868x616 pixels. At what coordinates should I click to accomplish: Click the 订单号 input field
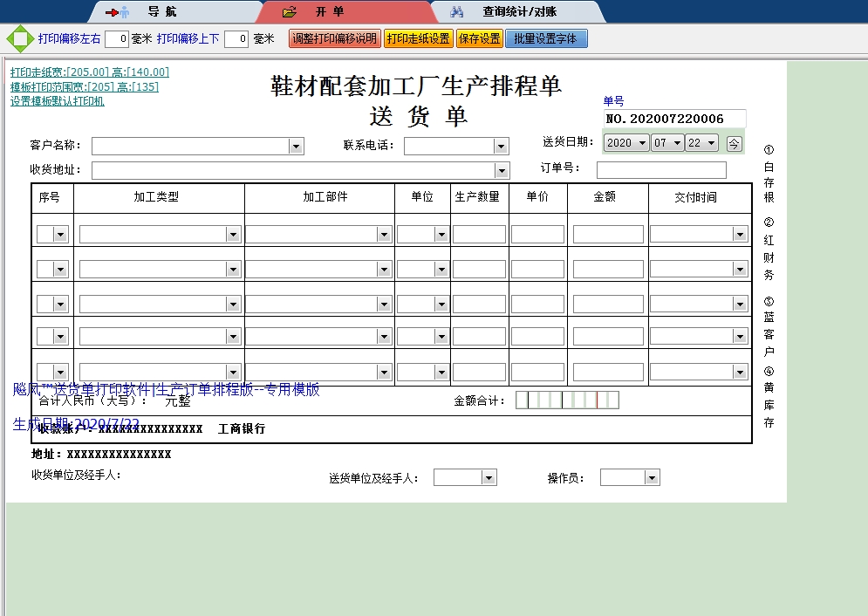(660, 170)
